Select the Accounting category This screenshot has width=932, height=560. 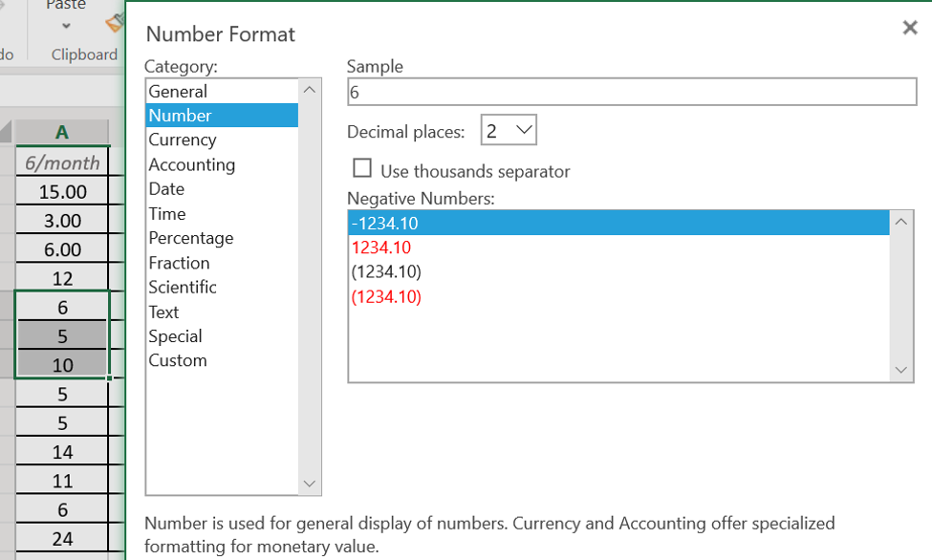192,164
